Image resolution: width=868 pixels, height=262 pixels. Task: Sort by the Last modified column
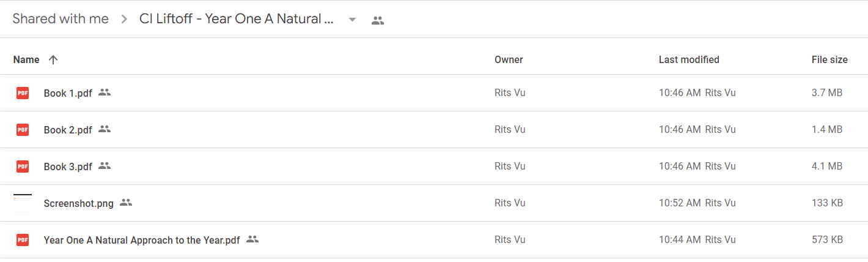click(x=689, y=59)
